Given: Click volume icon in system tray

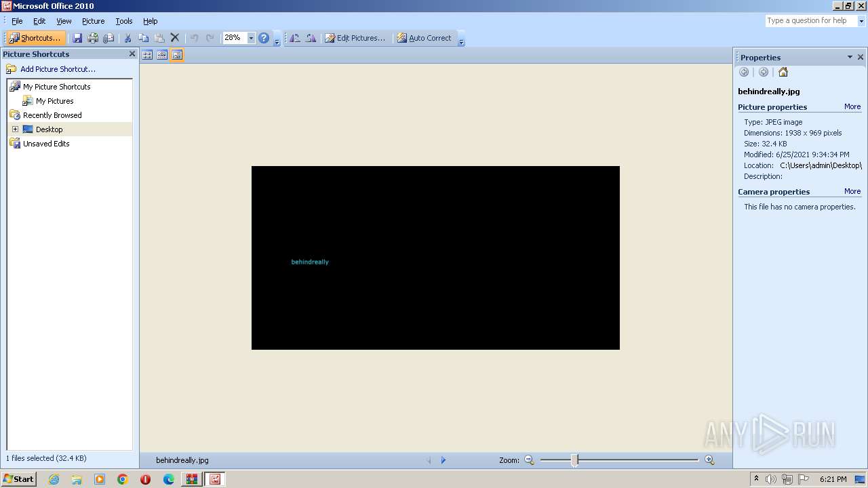Looking at the screenshot, I should [x=771, y=479].
